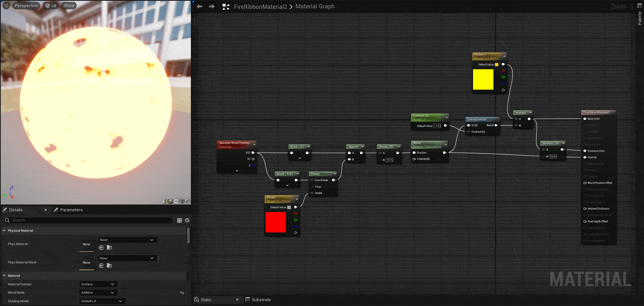This screenshot has width=644, height=306.
Task: Browse to Phys Material in Content Browser
Action: pyautogui.click(x=109, y=248)
